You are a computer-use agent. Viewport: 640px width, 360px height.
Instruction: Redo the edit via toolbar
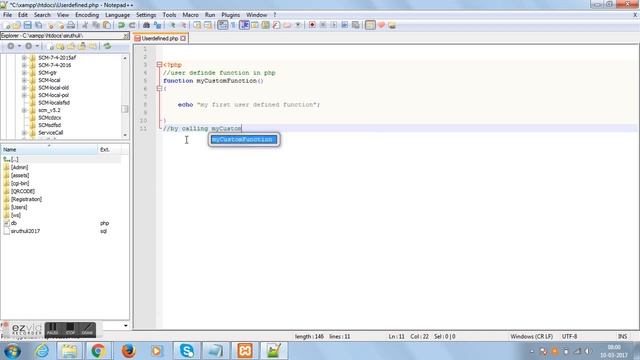click(x=132, y=25)
